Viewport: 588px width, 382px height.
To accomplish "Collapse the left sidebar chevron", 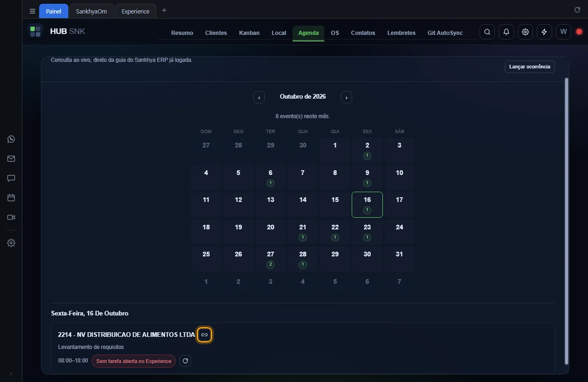I will click(11, 374).
